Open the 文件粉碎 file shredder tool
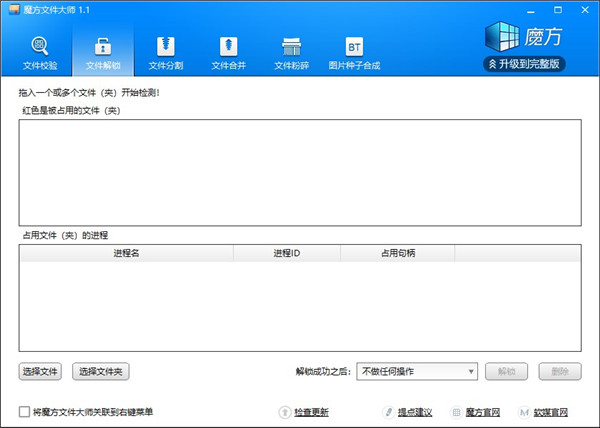This screenshot has height=428, width=600. [x=292, y=52]
